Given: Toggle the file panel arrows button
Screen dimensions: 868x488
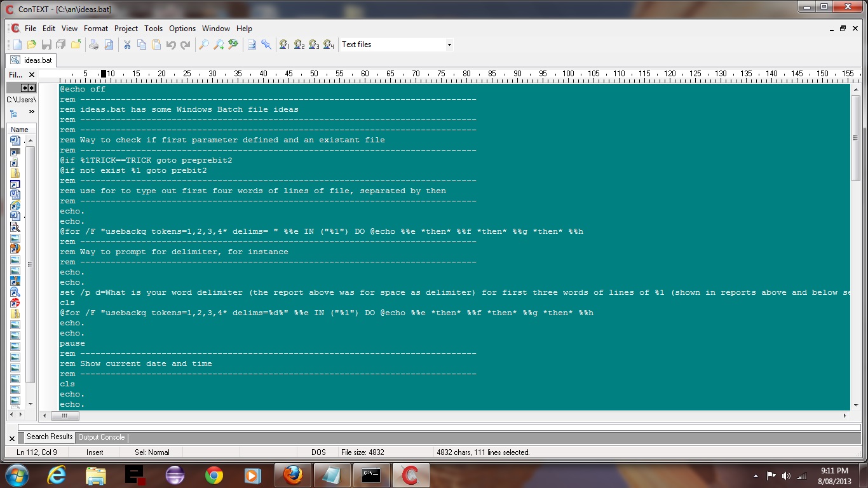Looking at the screenshot, I should 28,88.
